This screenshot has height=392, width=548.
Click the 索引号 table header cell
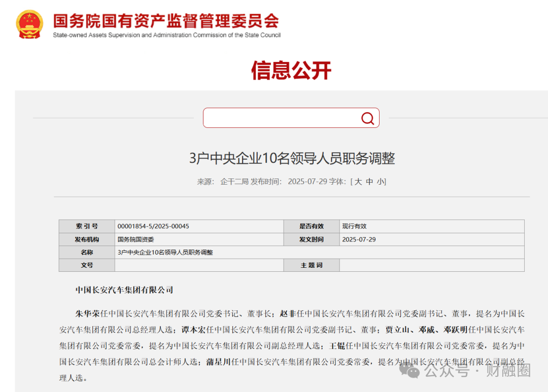point(87,226)
